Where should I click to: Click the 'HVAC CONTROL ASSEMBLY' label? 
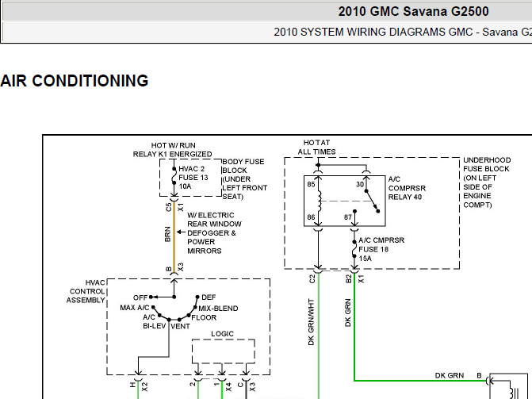tap(86, 291)
